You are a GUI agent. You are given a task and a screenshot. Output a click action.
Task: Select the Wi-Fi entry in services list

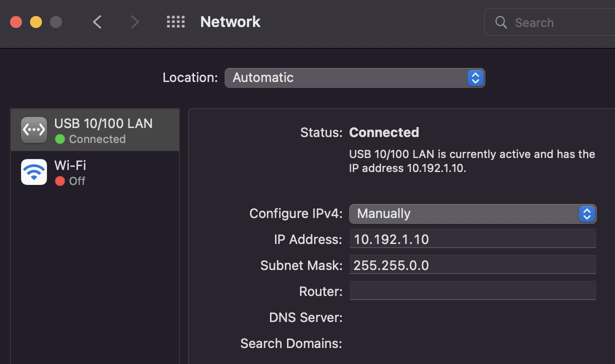point(95,172)
